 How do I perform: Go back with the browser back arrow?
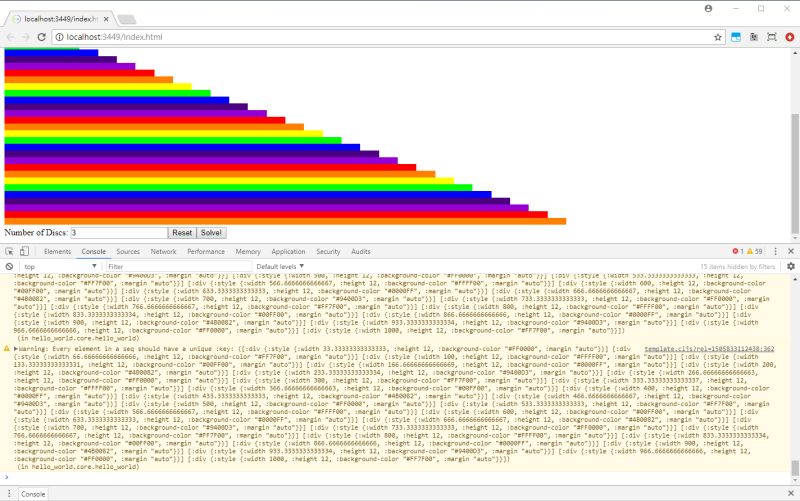[x=10, y=37]
